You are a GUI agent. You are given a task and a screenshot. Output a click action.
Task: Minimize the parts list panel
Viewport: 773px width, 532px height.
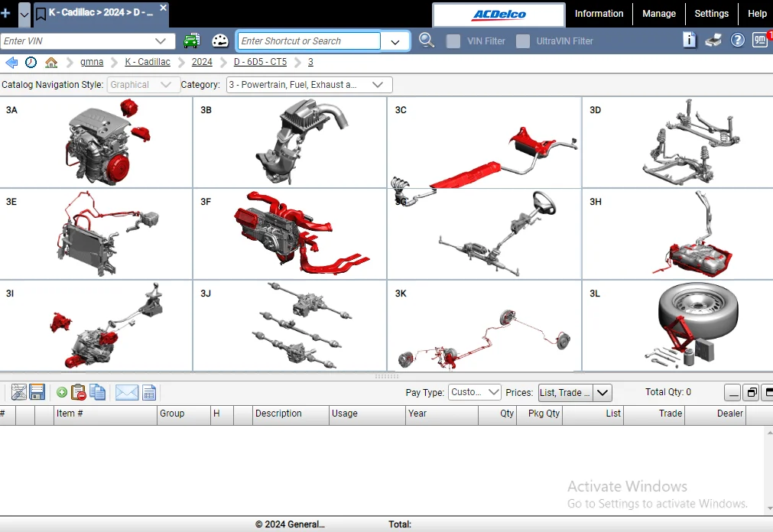click(732, 393)
